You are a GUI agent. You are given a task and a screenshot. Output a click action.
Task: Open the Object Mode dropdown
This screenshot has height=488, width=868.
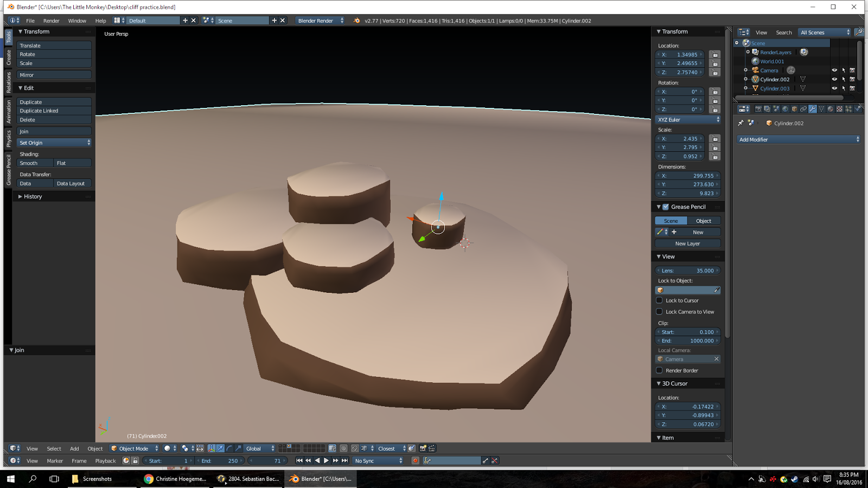(x=133, y=448)
